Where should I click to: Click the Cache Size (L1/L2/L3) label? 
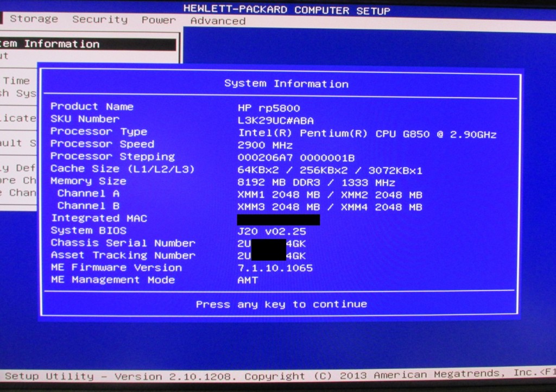point(122,169)
